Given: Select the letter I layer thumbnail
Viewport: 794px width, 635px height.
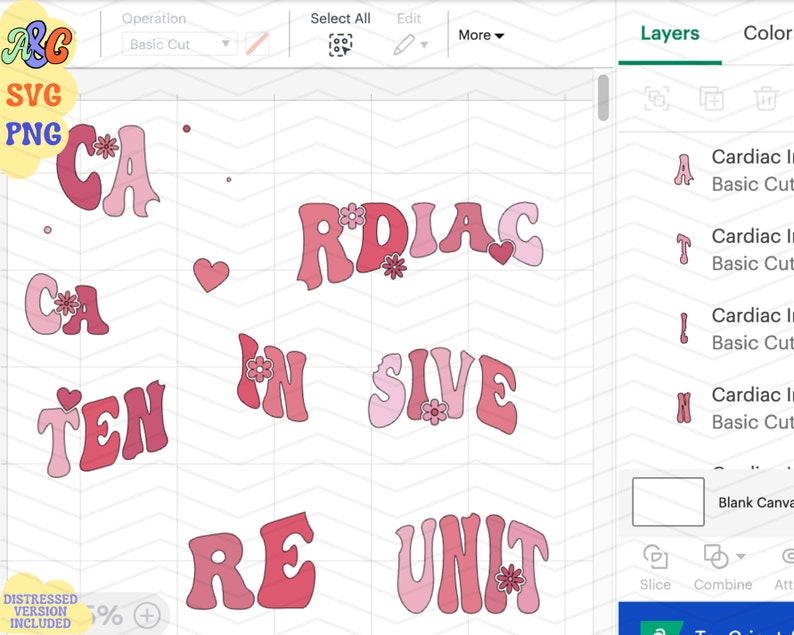Looking at the screenshot, I should tap(684, 328).
